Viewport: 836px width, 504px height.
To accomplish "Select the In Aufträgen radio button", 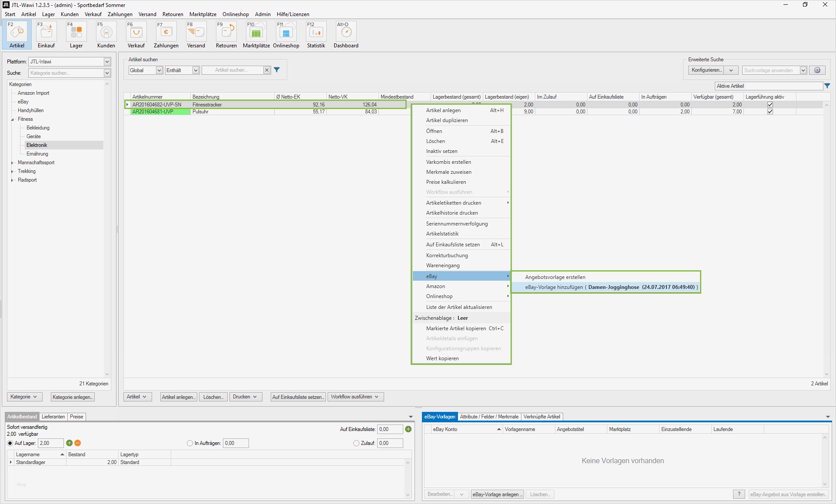I will coord(190,443).
